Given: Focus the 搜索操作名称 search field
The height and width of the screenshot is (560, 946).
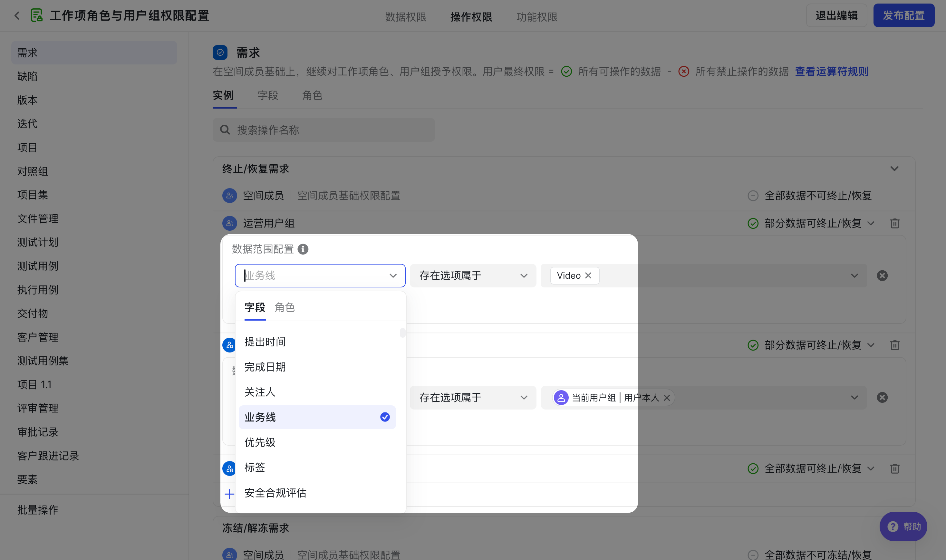Looking at the screenshot, I should pos(323,130).
